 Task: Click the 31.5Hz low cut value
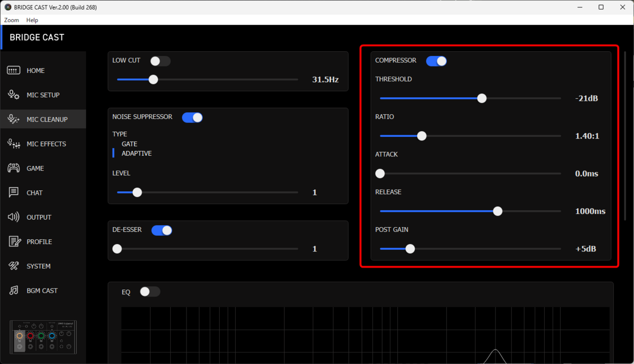325,80
